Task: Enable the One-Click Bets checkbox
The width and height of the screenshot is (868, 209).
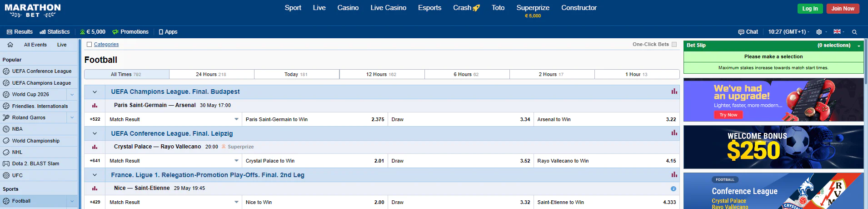Action: [674, 45]
